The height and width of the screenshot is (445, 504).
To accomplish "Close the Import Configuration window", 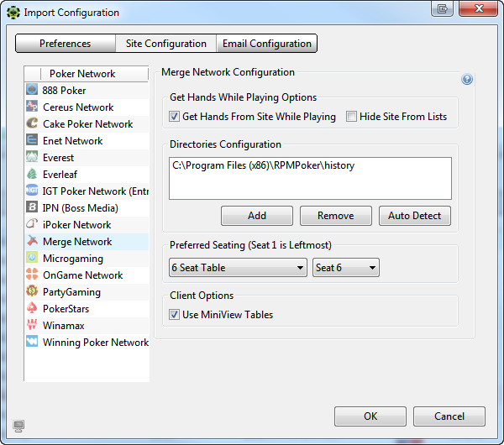I will click(x=478, y=8).
